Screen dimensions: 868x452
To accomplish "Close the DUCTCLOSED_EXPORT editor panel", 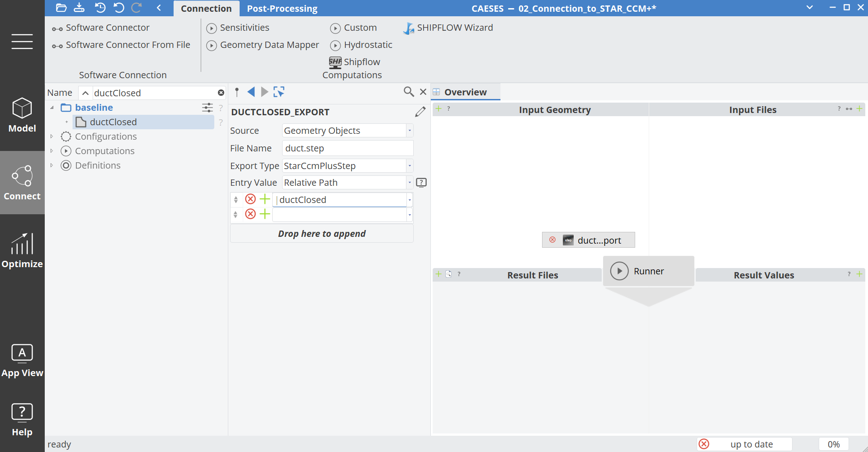I will tap(423, 92).
